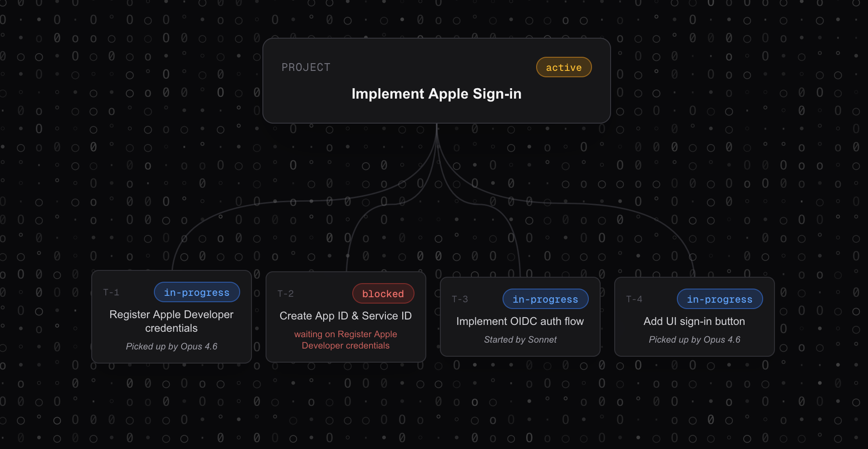
Task: Click the T-1 task ID label
Action: click(x=111, y=292)
